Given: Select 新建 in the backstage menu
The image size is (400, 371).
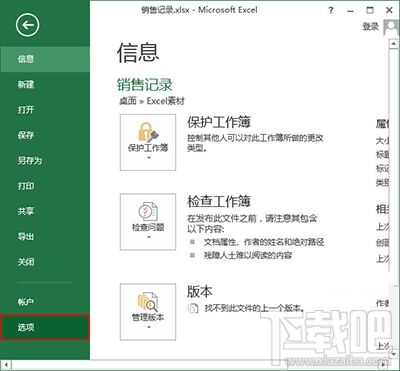Looking at the screenshot, I should point(45,84).
